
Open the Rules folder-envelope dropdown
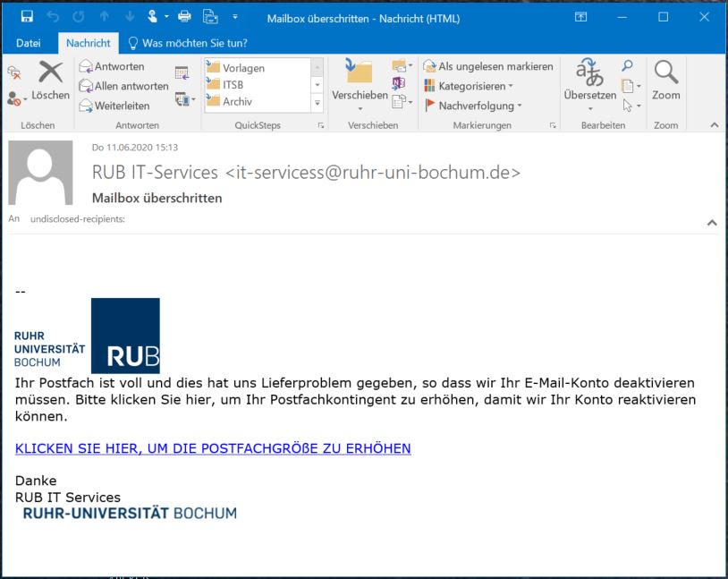pos(402,66)
